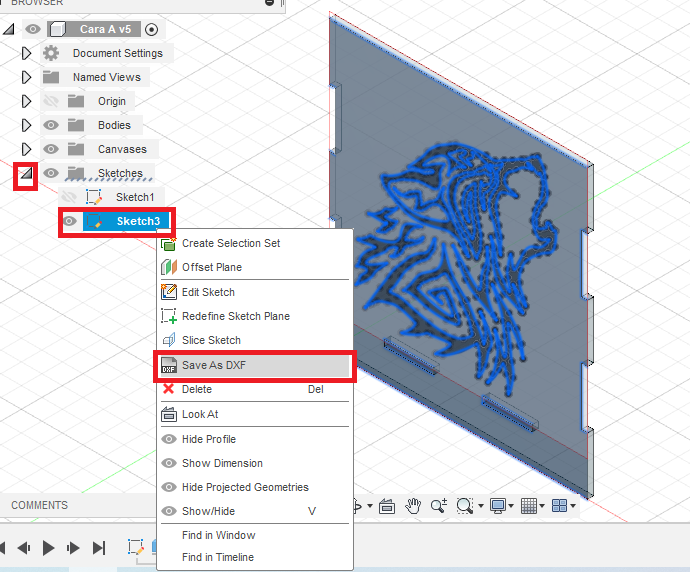Collapse the Sketches folder

(x=26, y=173)
